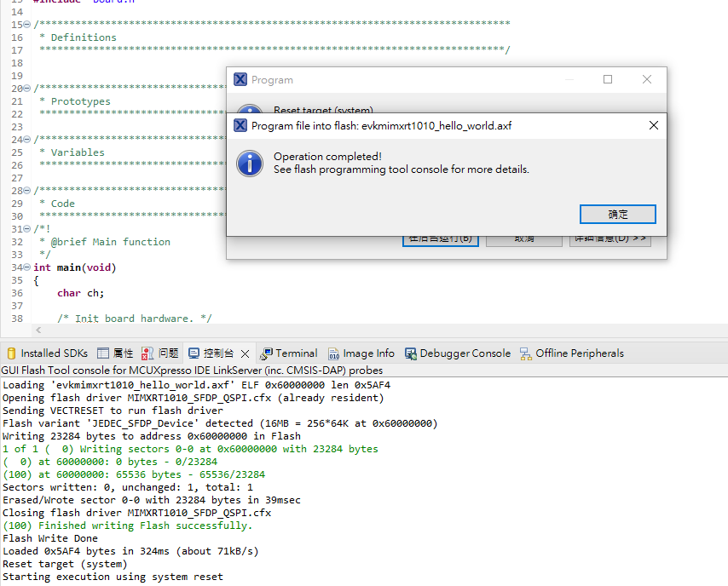Click the Program dialog title-bar application icon
This screenshot has width=728, height=586.
click(240, 79)
